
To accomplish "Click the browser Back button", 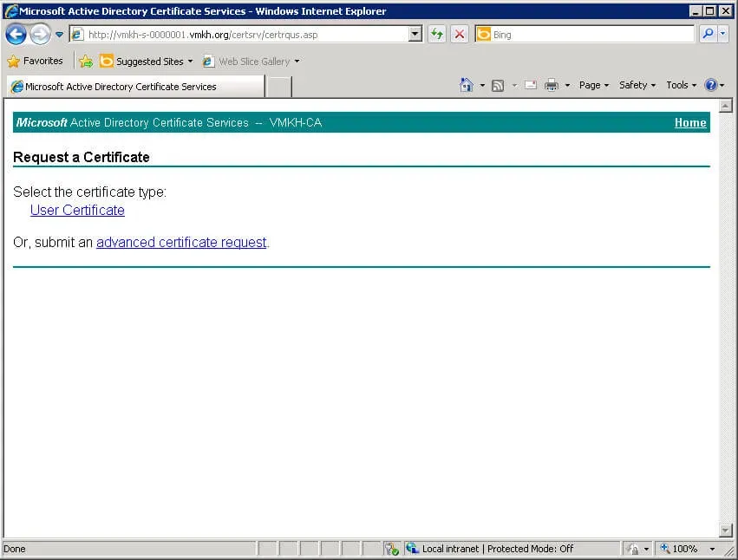I will point(16,35).
